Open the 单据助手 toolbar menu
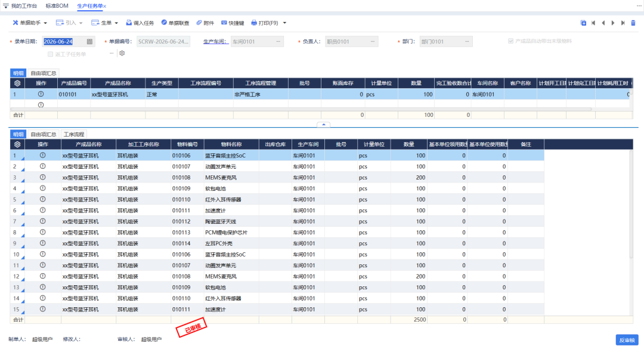The image size is (644, 349). 30,23
